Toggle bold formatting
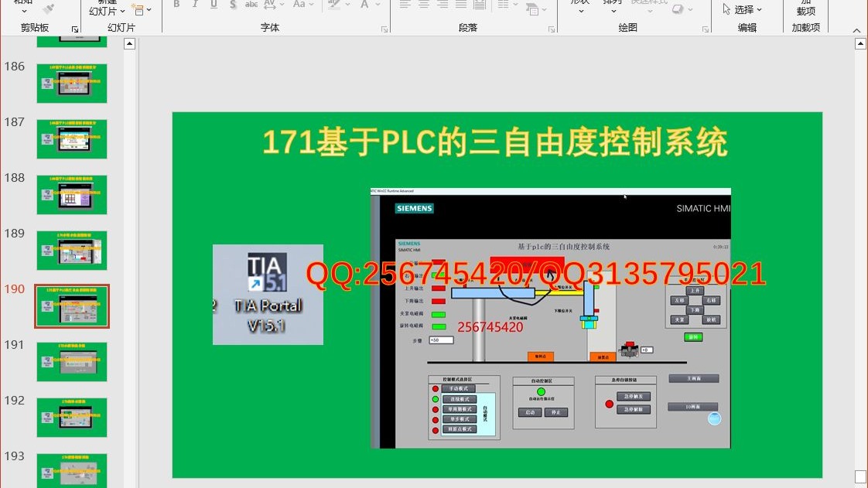Image resolution: width=868 pixels, height=488 pixels. point(176,5)
